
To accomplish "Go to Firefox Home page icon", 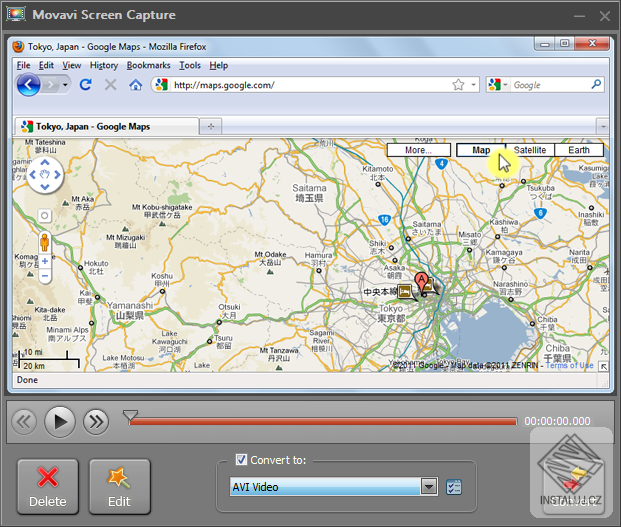I will [135, 84].
